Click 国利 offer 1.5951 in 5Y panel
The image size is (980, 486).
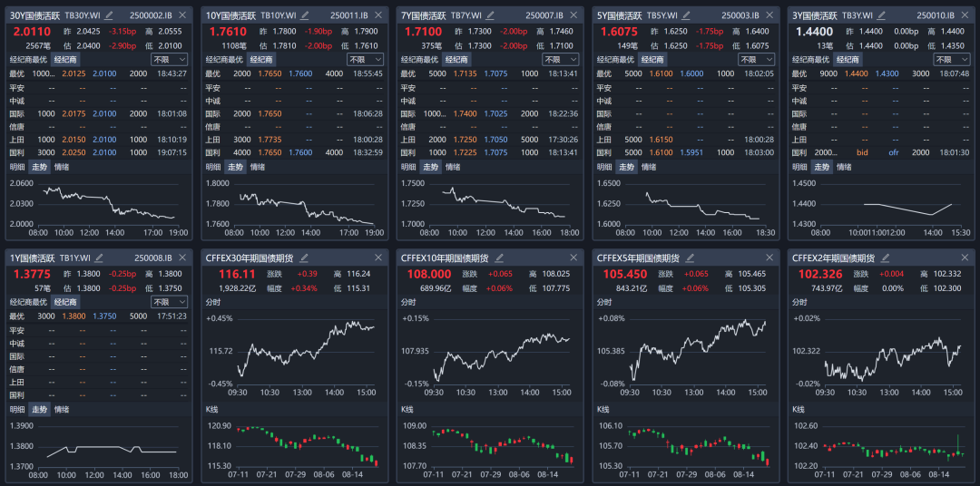click(691, 152)
